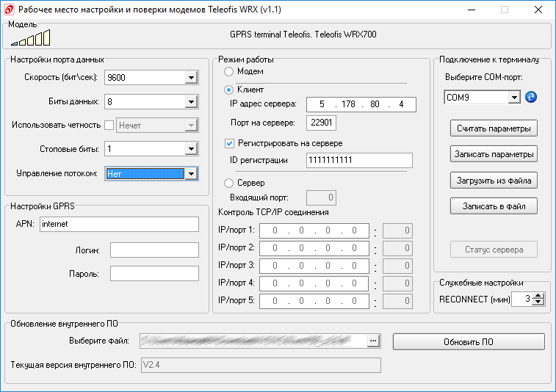Click the Обновить ПО button
Viewport: 556px width, 392px height.
tap(469, 341)
